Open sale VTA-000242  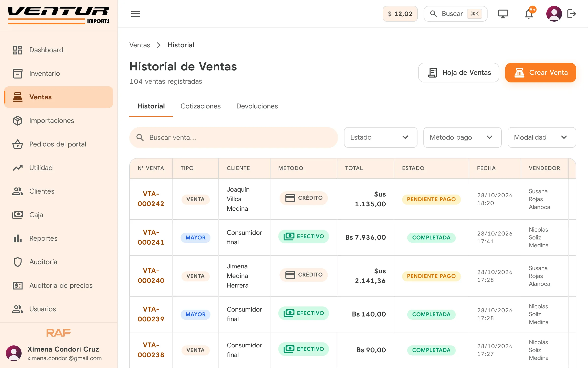pyautogui.click(x=151, y=199)
